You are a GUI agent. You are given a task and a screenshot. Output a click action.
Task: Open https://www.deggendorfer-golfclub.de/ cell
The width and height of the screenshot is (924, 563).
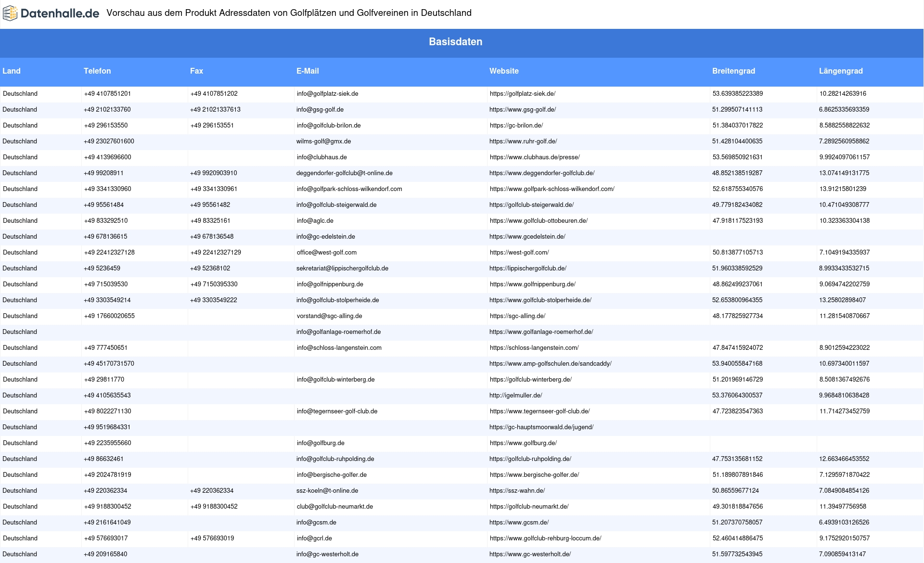coord(542,173)
